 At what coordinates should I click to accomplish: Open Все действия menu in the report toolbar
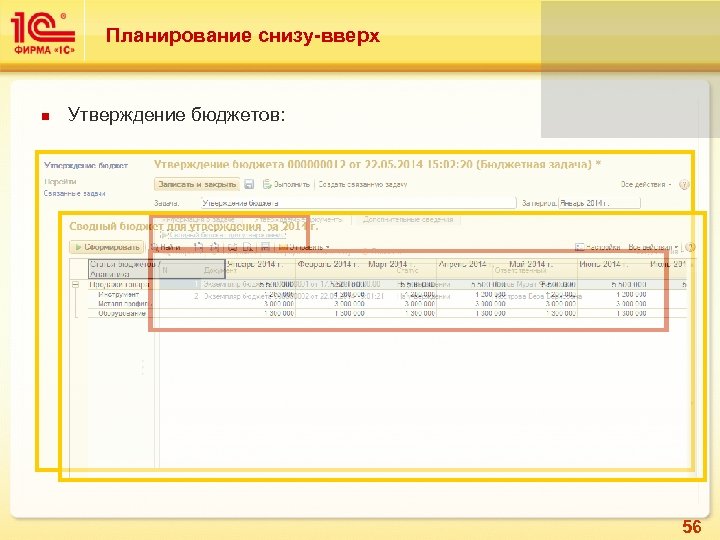(653, 248)
